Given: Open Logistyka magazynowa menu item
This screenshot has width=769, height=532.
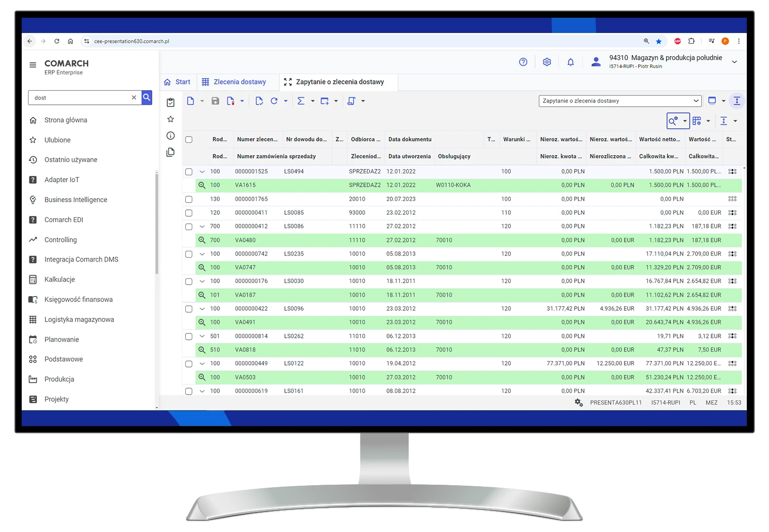Looking at the screenshot, I should (x=79, y=320).
